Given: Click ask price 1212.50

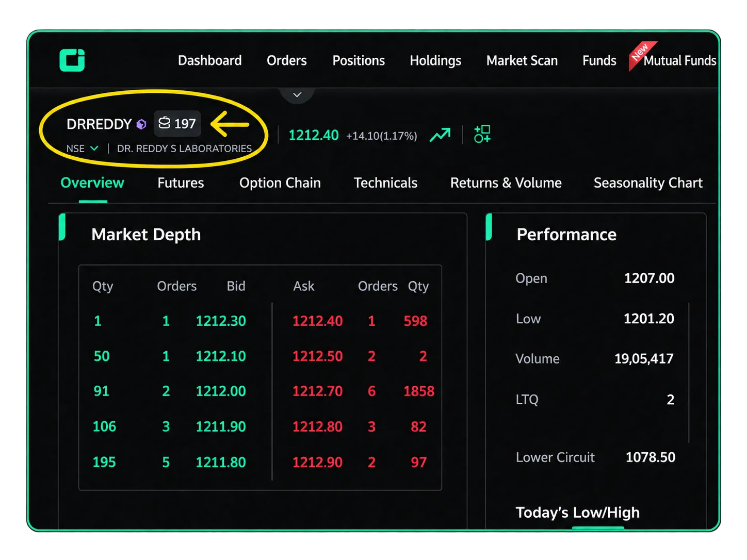Looking at the screenshot, I should [x=317, y=356].
